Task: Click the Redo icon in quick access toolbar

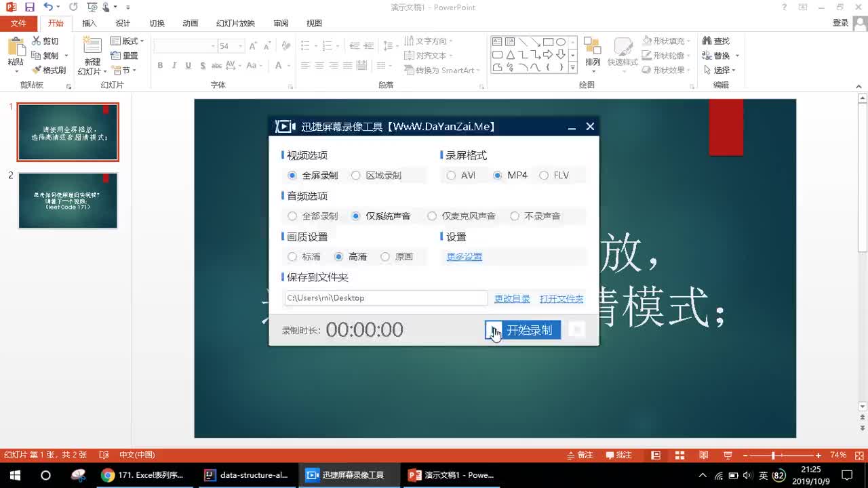Action: (x=73, y=7)
